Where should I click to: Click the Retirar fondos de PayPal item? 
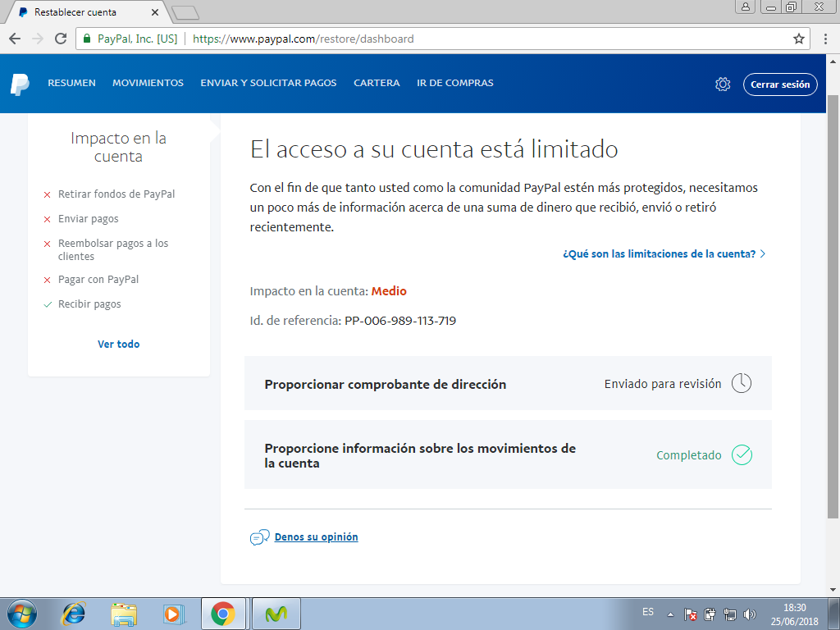tap(116, 194)
